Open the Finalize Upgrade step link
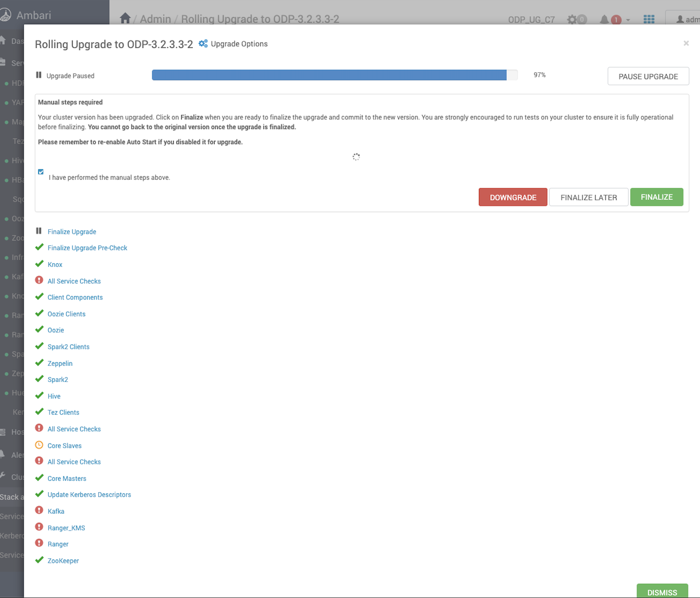The image size is (700, 598). 72,232
